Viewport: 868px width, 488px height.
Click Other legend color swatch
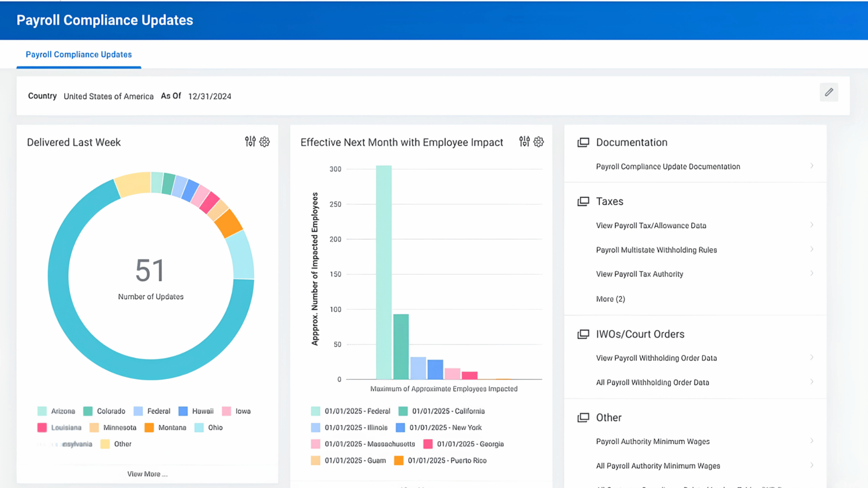[x=105, y=444]
